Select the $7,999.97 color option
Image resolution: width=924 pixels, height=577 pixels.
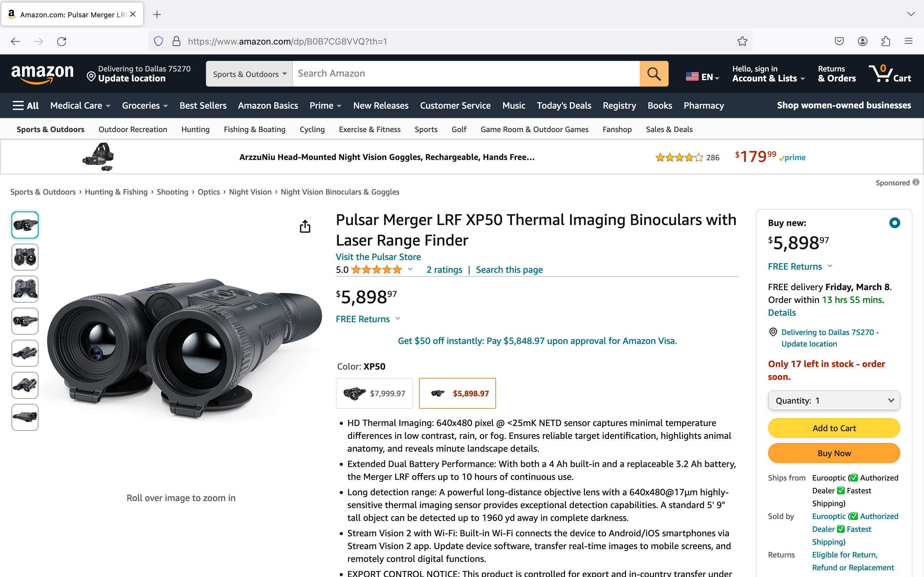pos(374,393)
